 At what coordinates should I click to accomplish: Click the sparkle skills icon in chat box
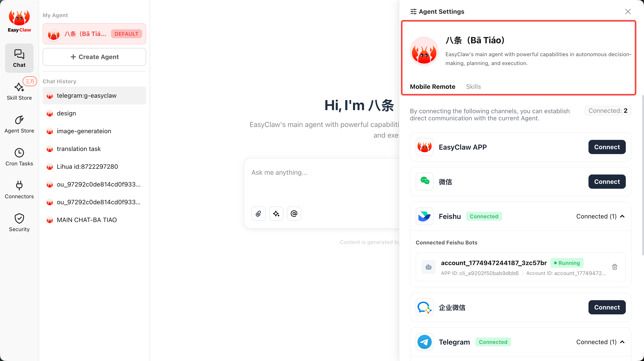[x=276, y=214]
